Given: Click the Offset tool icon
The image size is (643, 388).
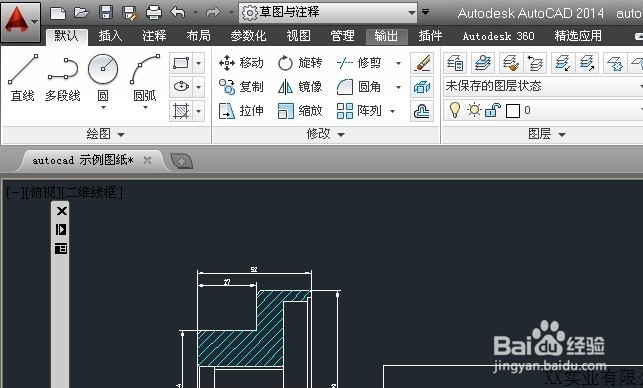Looking at the screenshot, I should [x=422, y=111].
